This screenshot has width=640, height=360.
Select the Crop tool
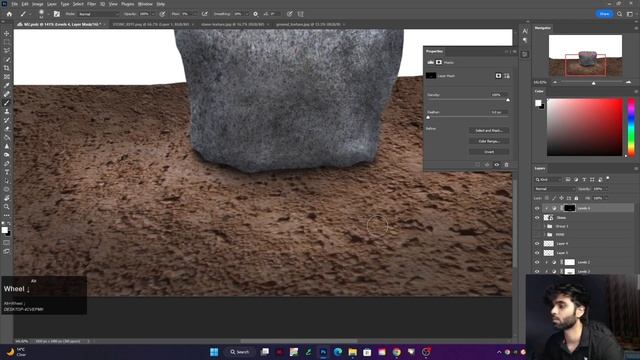[7, 68]
